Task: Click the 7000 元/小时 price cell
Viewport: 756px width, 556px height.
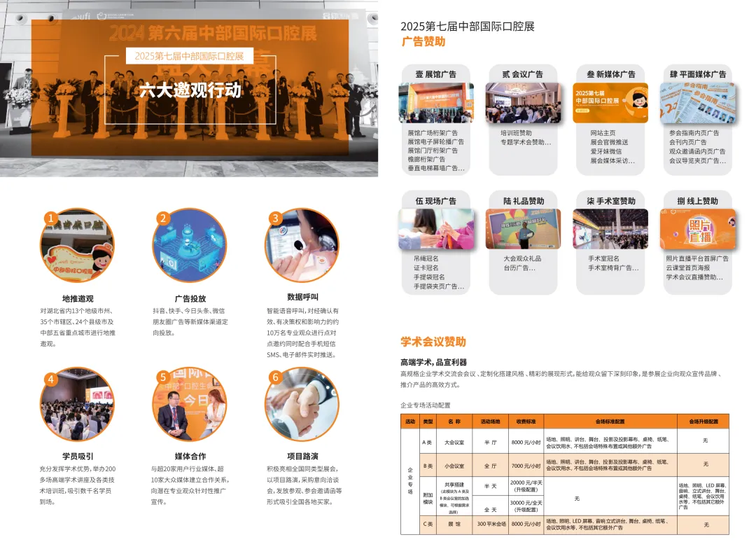Action: [525, 465]
